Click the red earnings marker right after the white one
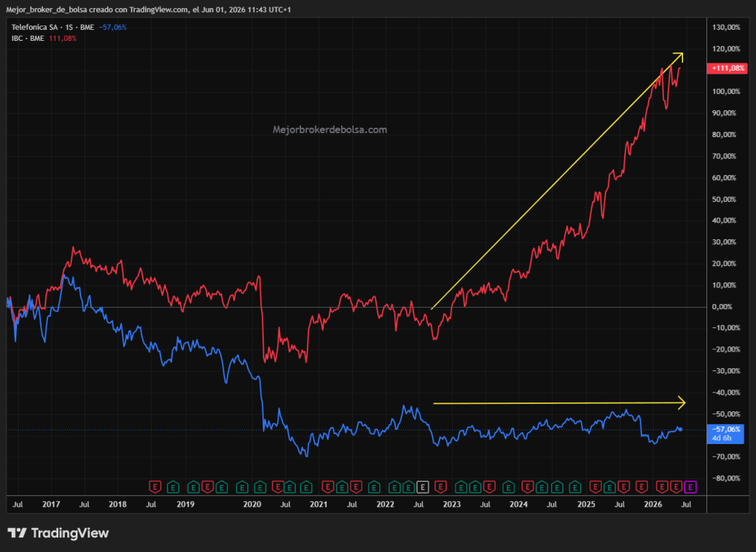The width and height of the screenshot is (756, 552). pos(440,487)
